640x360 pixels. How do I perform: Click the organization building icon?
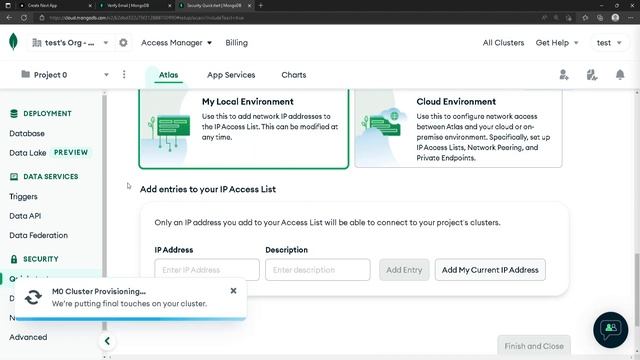click(37, 42)
